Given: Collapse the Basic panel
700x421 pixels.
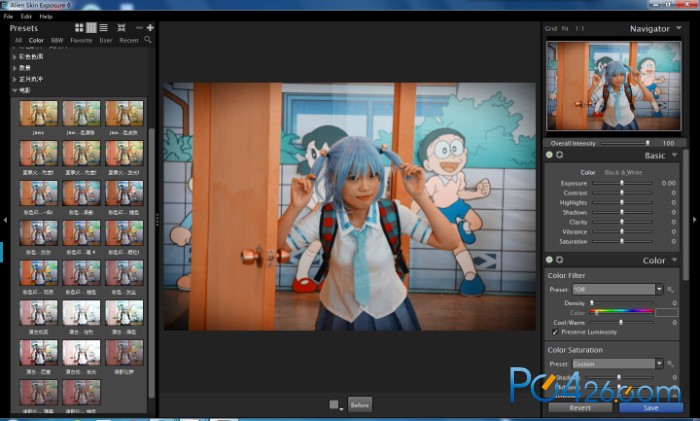Looking at the screenshot, I should [x=675, y=155].
